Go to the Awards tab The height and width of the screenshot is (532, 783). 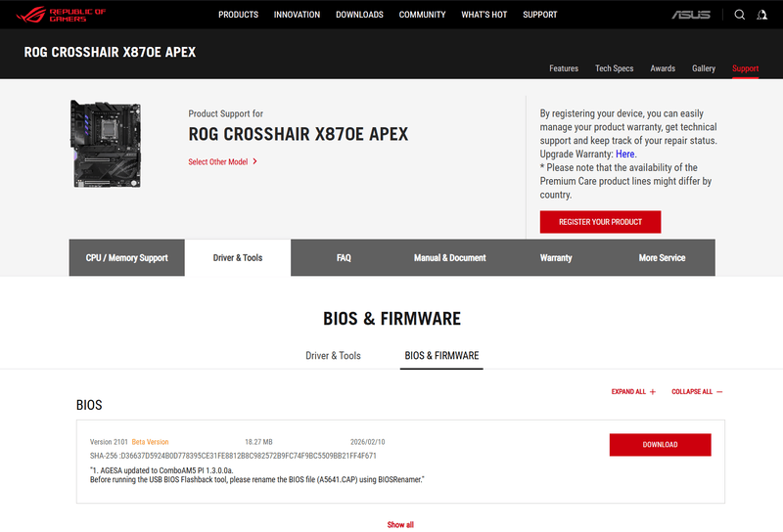point(663,68)
